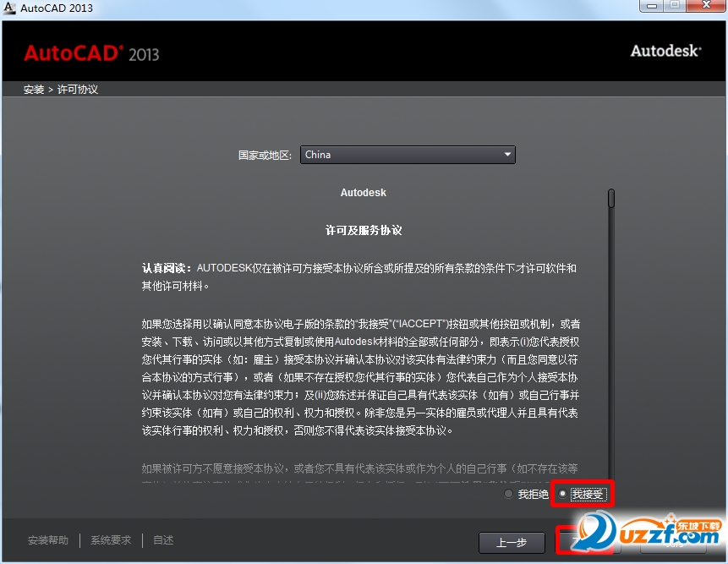Minimize the AutoCAD 2013 installer window
This screenshot has height=564, width=728.
[x=652, y=6]
